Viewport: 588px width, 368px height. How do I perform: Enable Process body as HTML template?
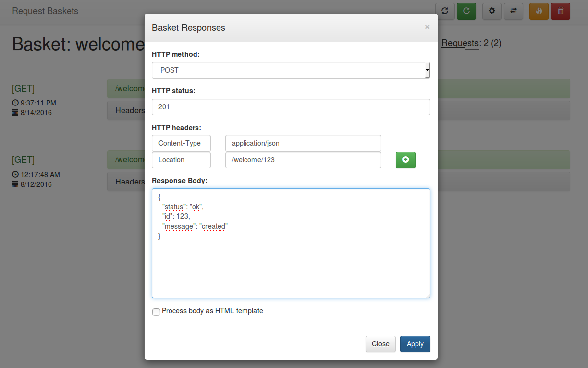point(156,312)
